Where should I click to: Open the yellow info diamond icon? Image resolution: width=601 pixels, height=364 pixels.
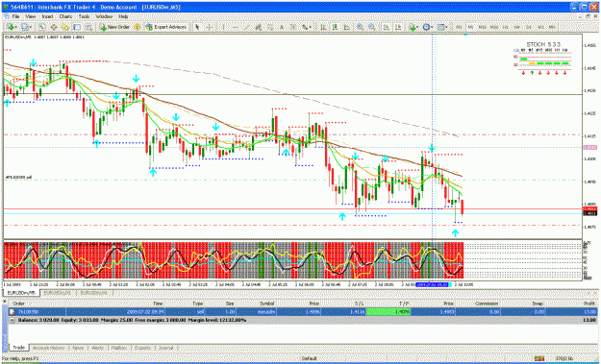137,27
